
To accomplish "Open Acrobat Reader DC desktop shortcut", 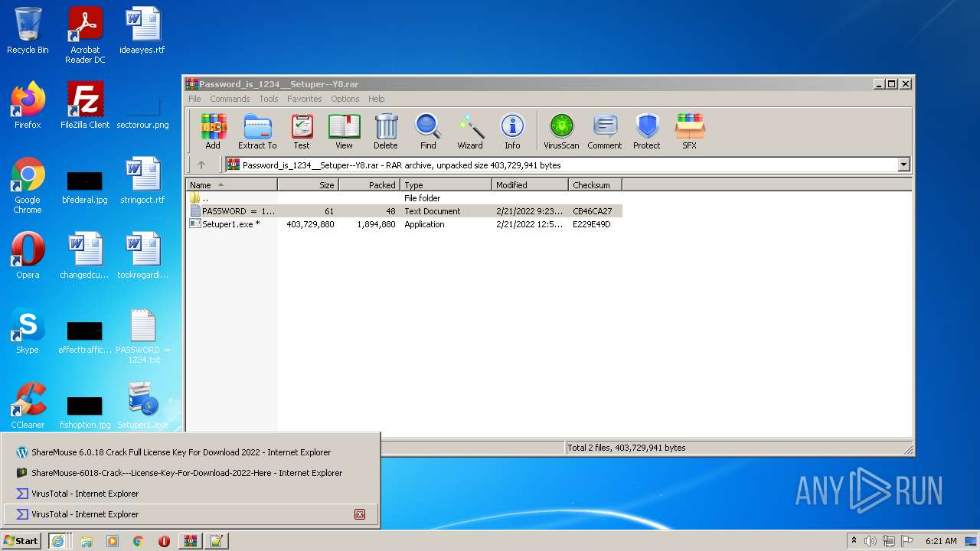I will pos(85,35).
